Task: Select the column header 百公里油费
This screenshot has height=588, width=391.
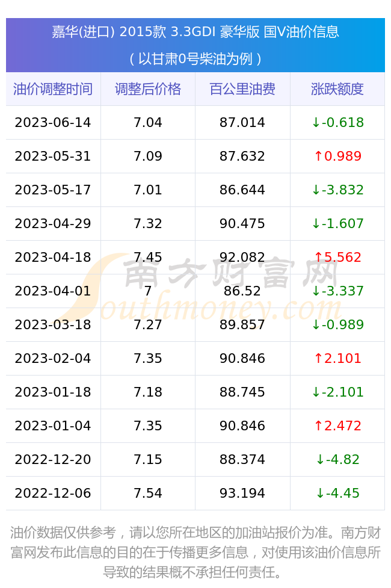Action: [242, 89]
